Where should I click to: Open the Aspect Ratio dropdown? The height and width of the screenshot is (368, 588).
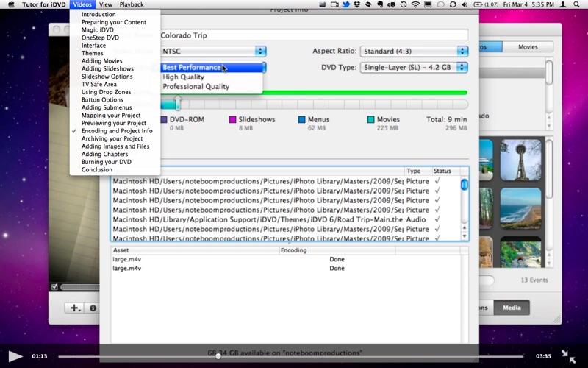414,51
